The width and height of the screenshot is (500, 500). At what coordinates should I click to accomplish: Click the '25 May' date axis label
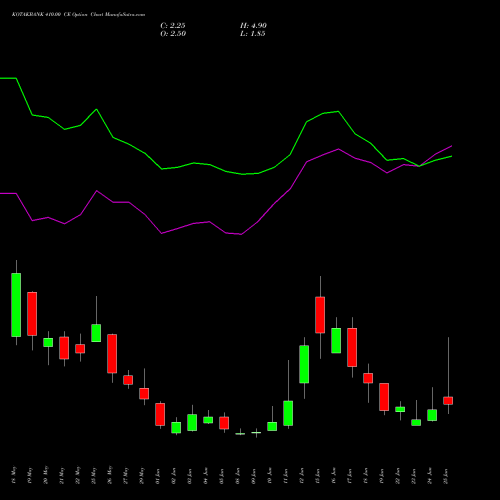point(94,475)
